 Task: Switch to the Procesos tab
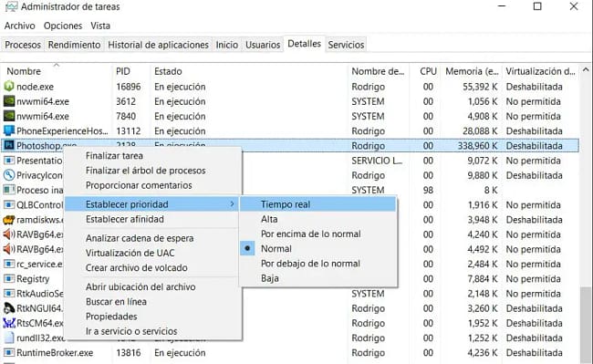pos(23,45)
